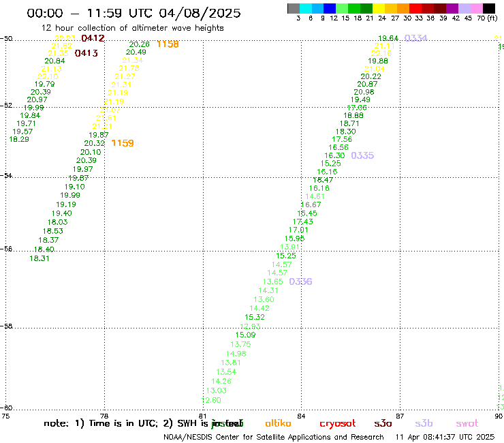
Task: Click the latitude axis label -58
Action: point(6,326)
